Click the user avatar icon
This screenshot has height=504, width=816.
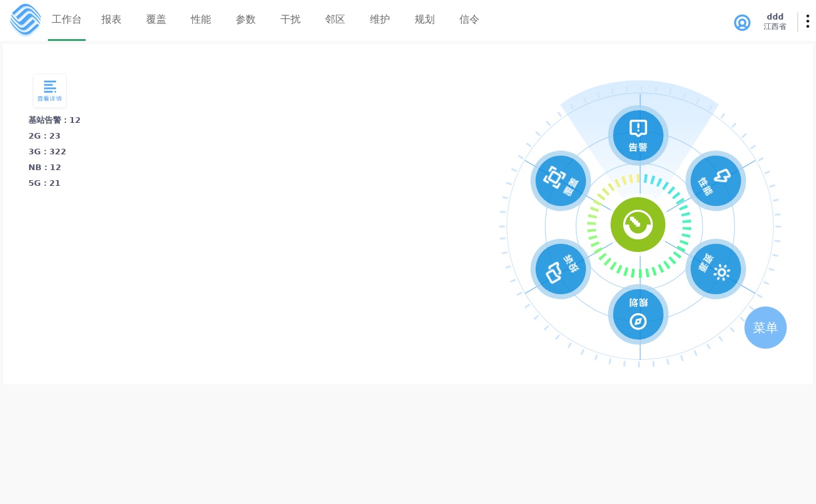[x=742, y=23]
